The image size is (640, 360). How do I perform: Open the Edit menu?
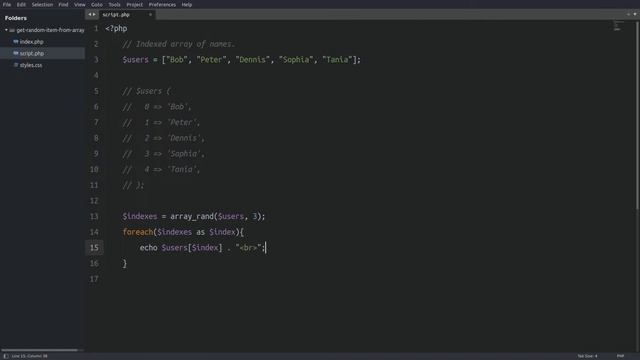(x=21, y=4)
